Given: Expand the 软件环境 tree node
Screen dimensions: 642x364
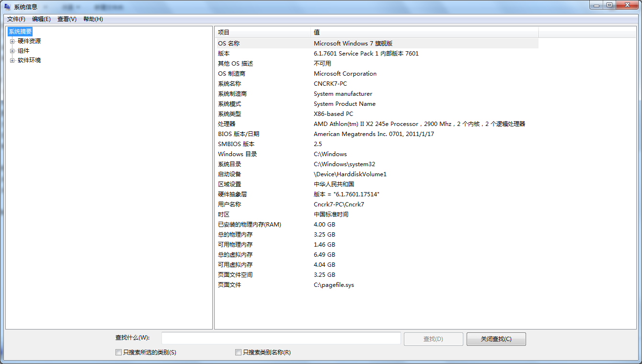Looking at the screenshot, I should (12, 60).
